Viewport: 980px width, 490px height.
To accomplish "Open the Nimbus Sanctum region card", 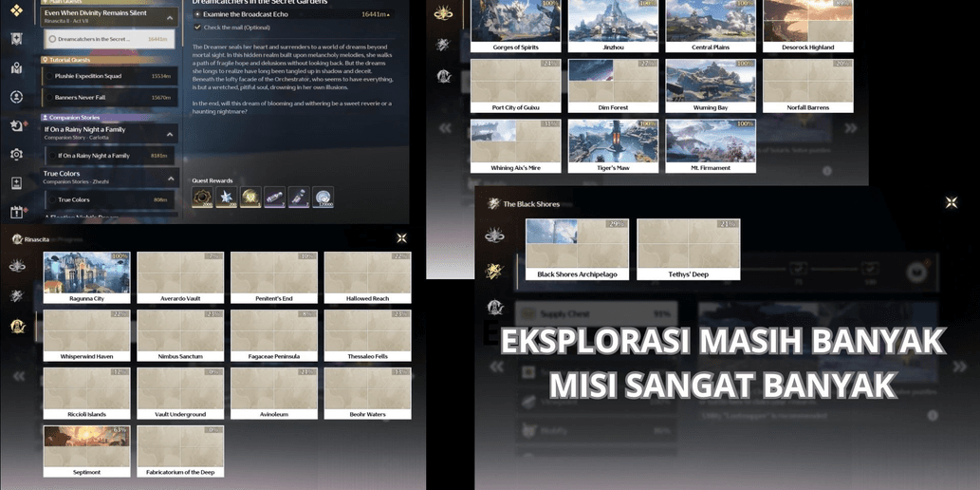I will [180, 335].
